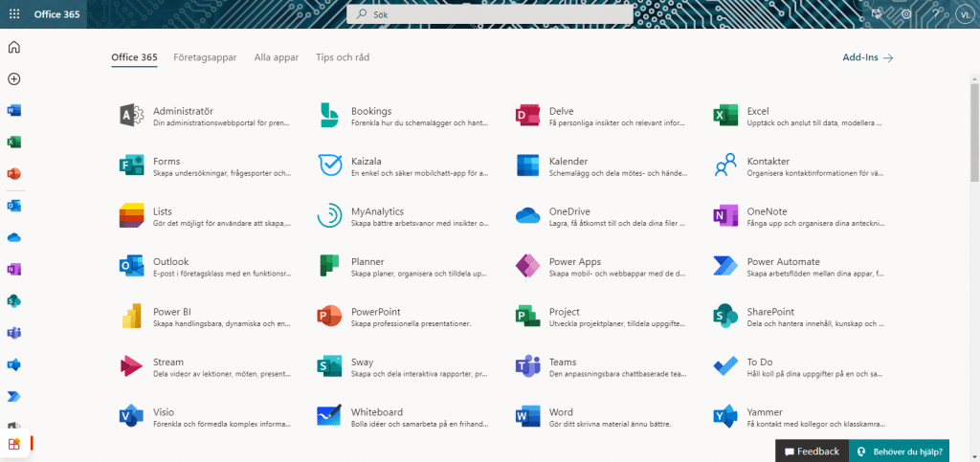980x462 pixels.
Task: Click the Behöver du hjälp? button
Action: (899, 451)
